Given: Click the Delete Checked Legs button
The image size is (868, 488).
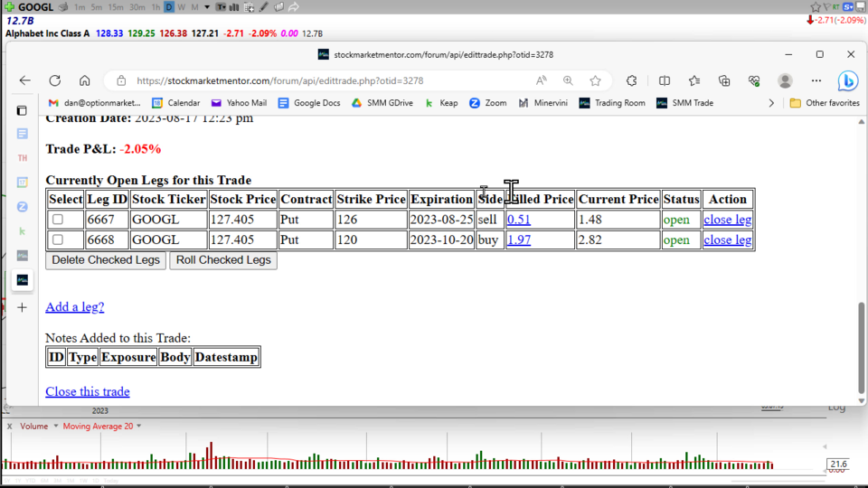Looking at the screenshot, I should pyautogui.click(x=106, y=260).
